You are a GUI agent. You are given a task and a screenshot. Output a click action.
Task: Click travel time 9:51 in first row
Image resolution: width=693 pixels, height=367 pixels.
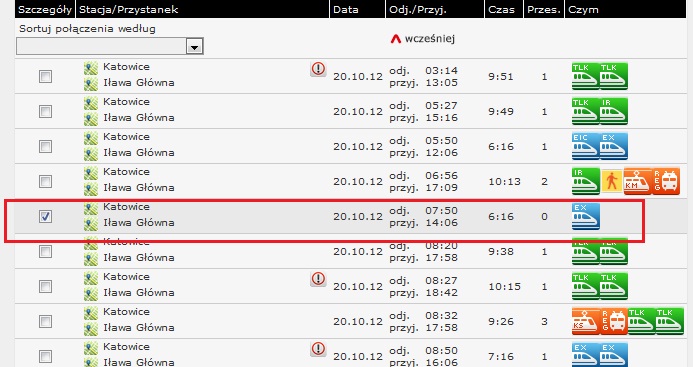tap(501, 76)
